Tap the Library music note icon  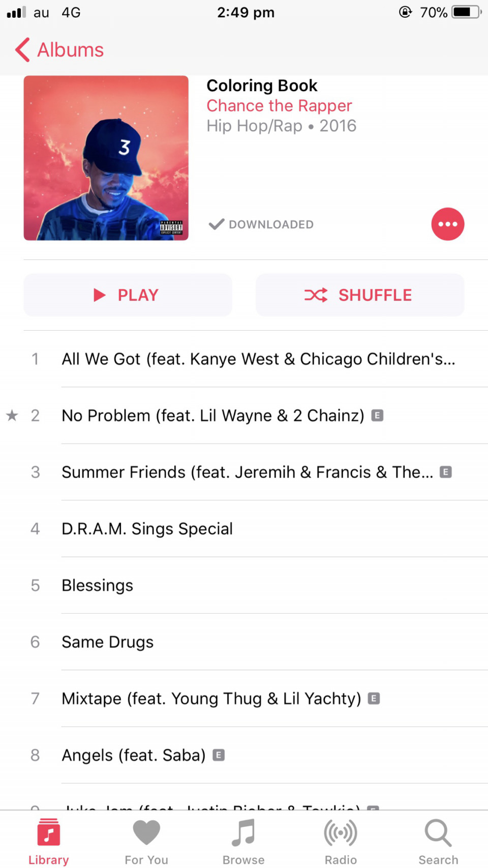(48, 833)
